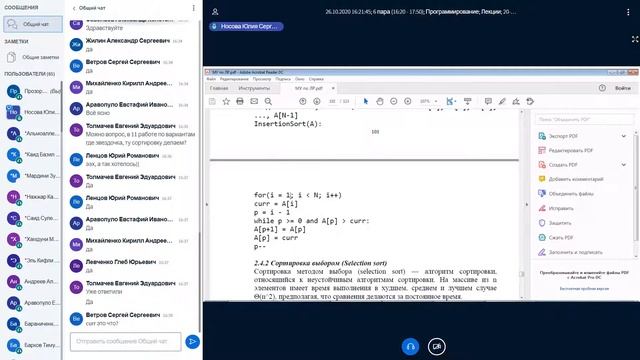
Task: Click the Объединить файлы tool
Action: click(566, 194)
